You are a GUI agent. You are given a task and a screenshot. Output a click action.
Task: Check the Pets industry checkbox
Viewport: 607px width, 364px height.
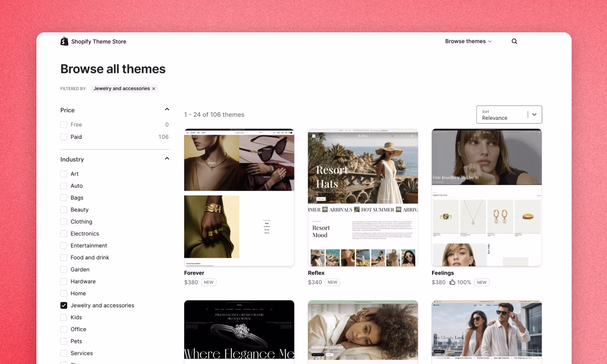point(64,341)
